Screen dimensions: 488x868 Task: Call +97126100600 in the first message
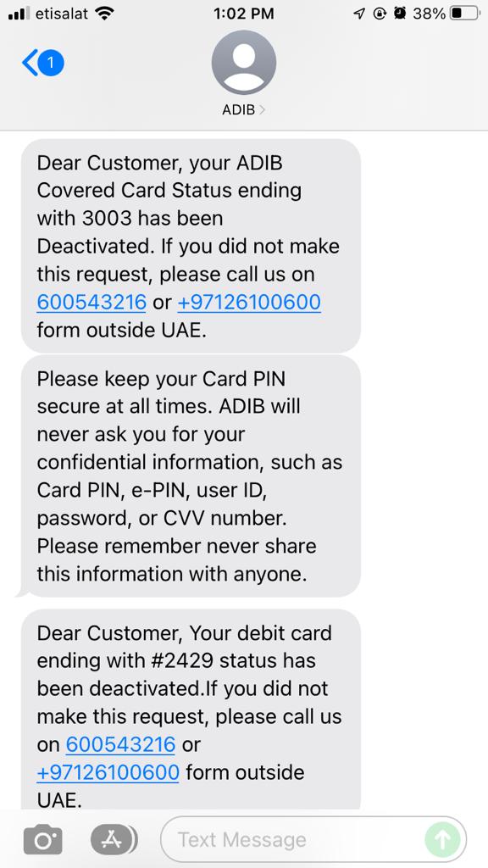[249, 303]
